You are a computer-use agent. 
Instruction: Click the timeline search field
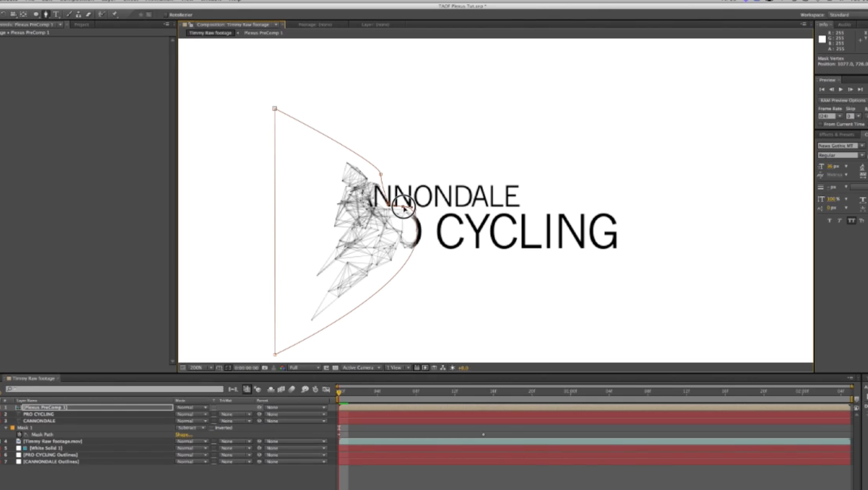point(115,389)
